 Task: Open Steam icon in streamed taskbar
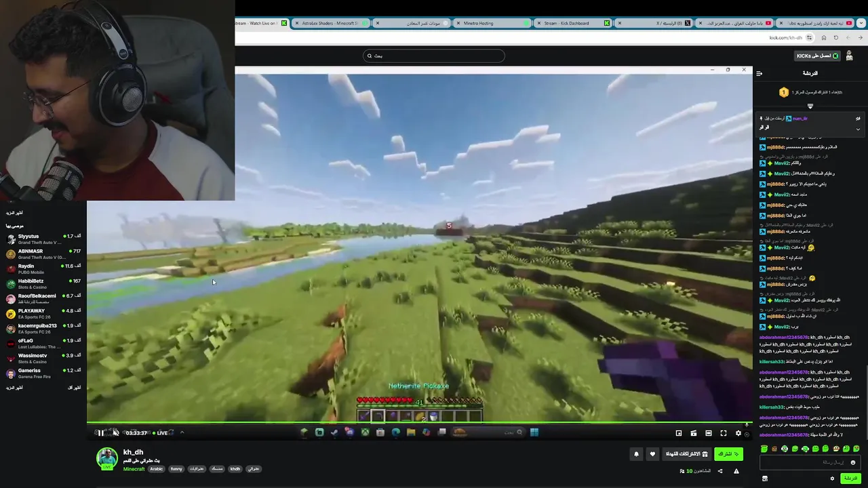[334, 432]
